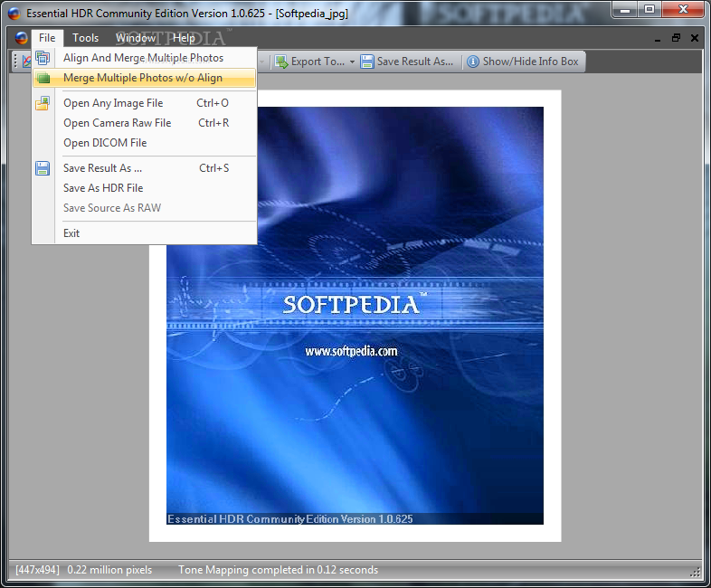Click the Save Result As toolbar disk icon
711x588 pixels.
pos(367,62)
